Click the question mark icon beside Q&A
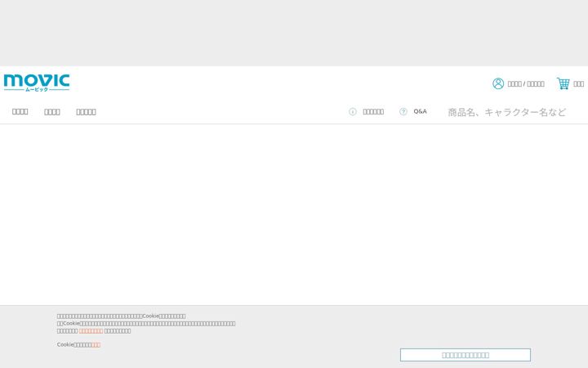 coord(403,111)
